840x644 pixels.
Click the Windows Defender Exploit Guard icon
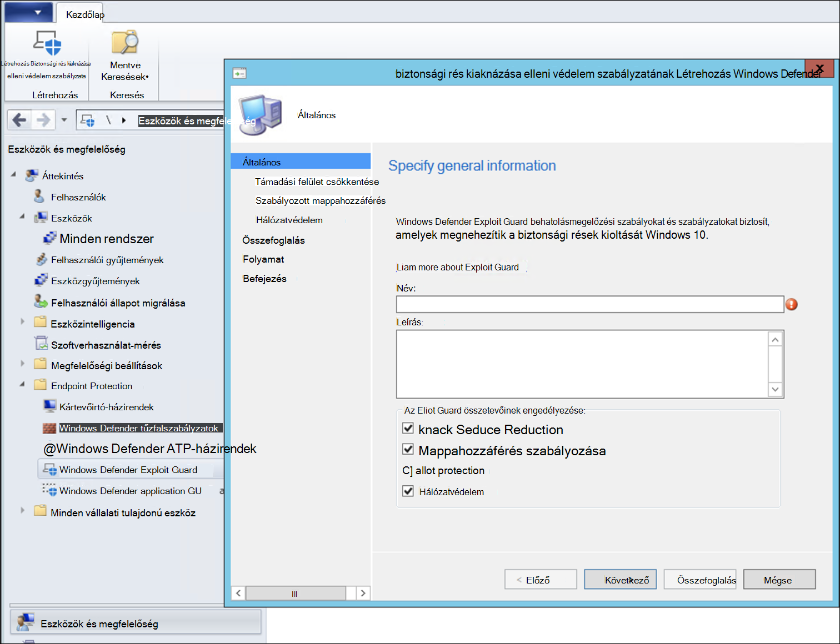[49, 470]
